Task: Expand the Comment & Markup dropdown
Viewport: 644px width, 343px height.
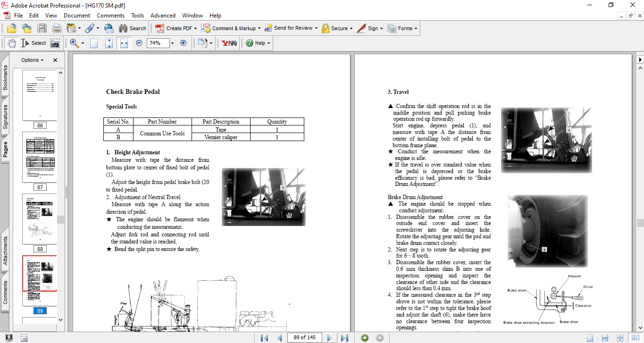Action: point(259,28)
